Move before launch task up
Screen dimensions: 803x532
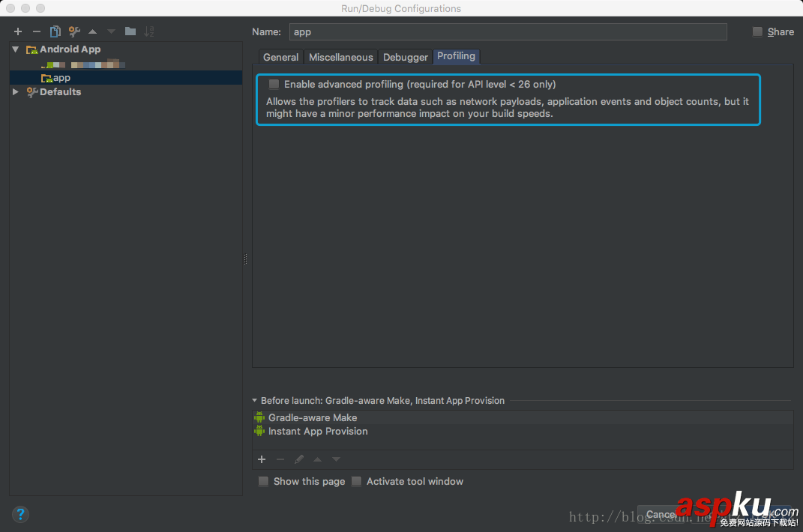pyautogui.click(x=317, y=459)
